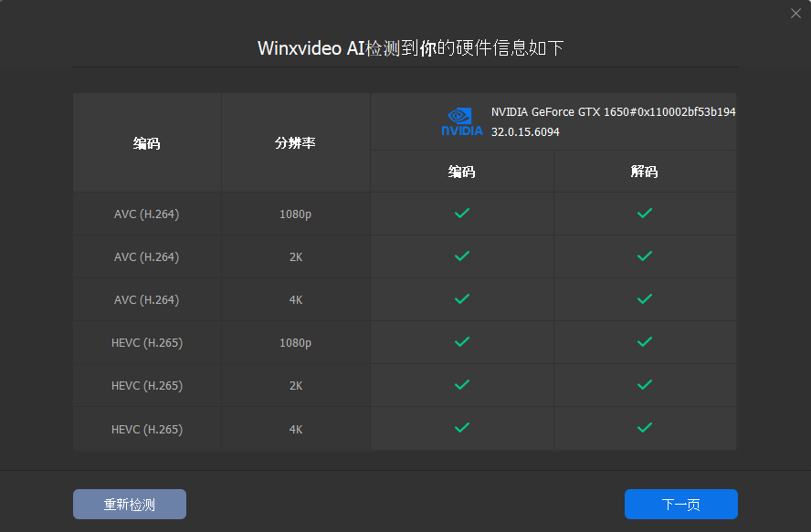Select the NVIDIA GeForce GTX 1650 name text
811x532 pixels.
(x=613, y=112)
